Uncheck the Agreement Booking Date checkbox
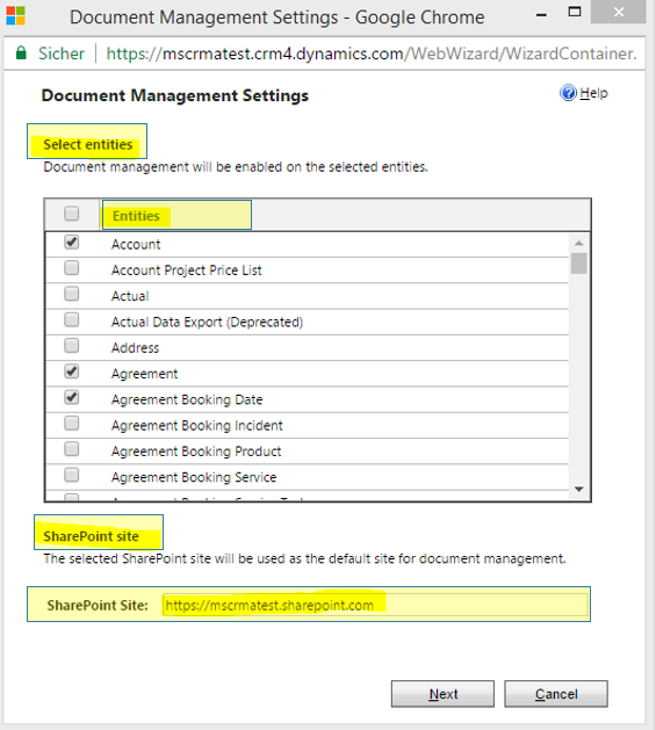The height and width of the screenshot is (730, 655). pos(72,398)
